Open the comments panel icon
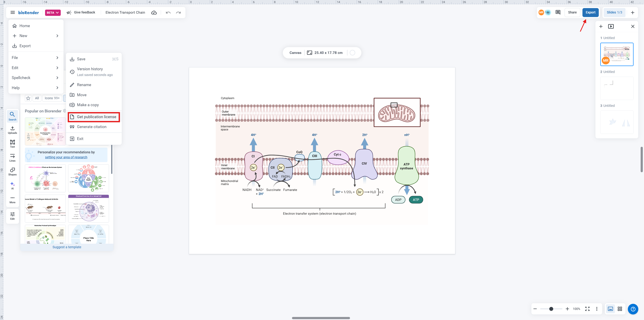Viewport: 644px width, 320px height. click(558, 12)
